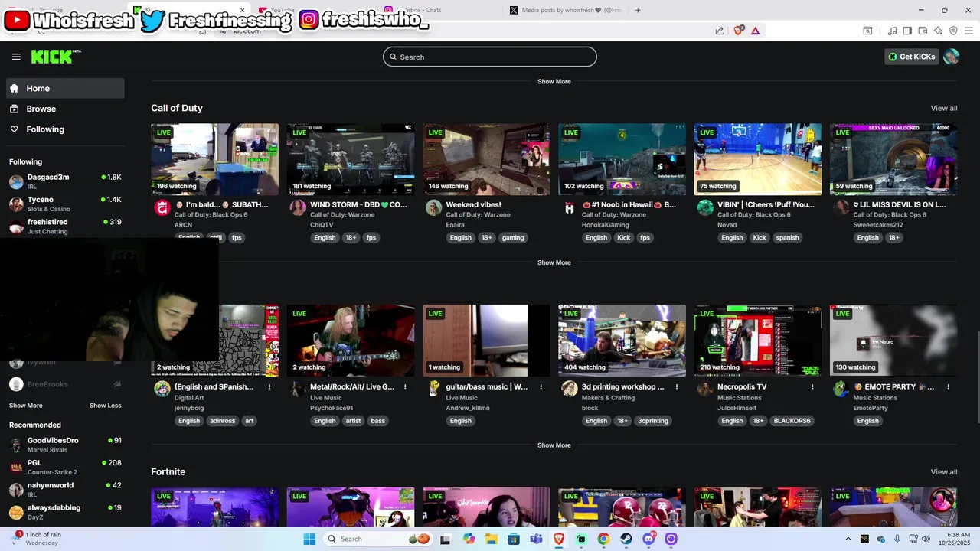Click View all for Call of Duty
Screen dimensions: 980x551
click(943, 108)
